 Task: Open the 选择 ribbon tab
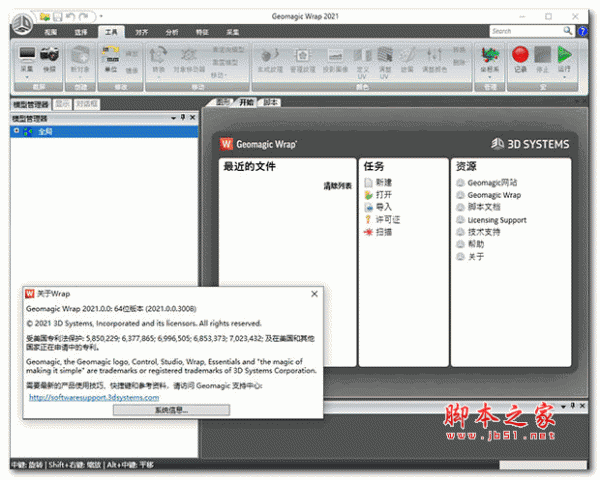[x=81, y=33]
